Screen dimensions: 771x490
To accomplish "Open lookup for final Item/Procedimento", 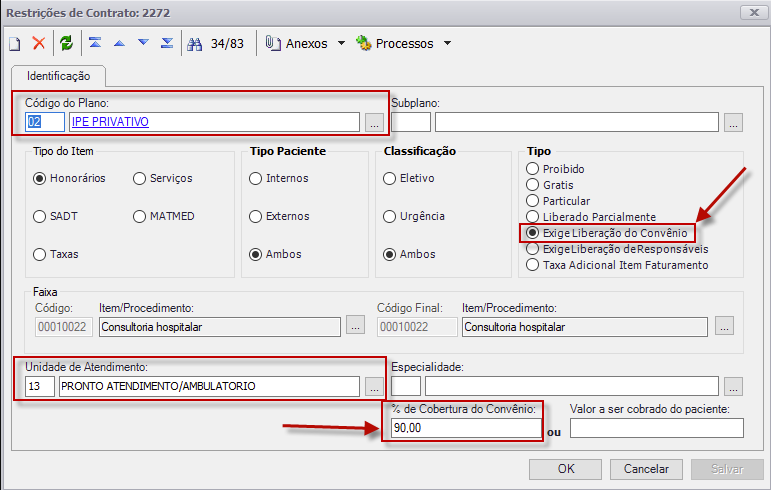I will [724, 326].
